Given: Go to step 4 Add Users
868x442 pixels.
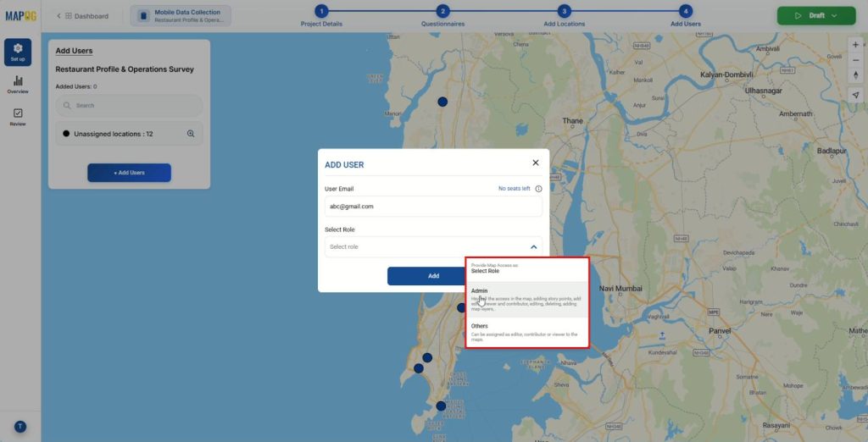Looking at the screenshot, I should pyautogui.click(x=685, y=16).
